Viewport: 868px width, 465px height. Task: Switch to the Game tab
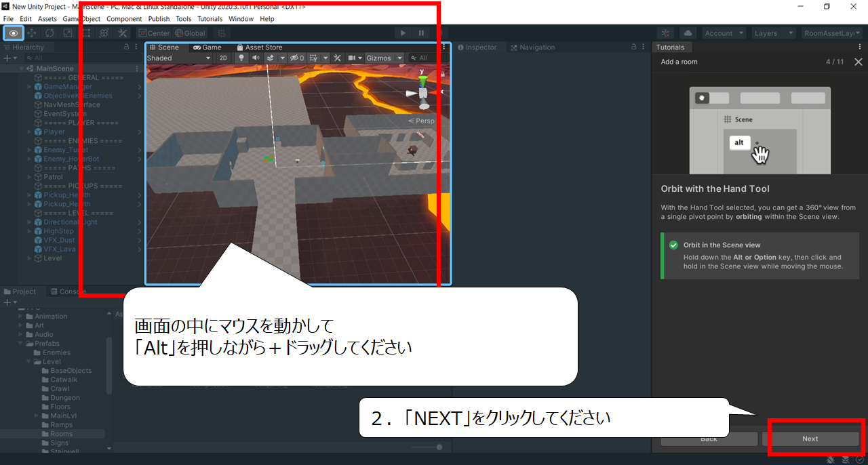pyautogui.click(x=208, y=47)
